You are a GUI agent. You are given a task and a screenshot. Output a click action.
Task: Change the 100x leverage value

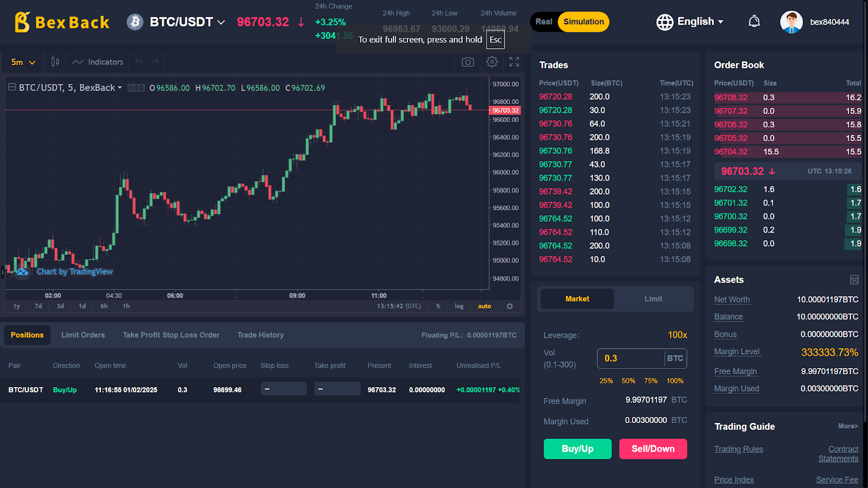[677, 335]
